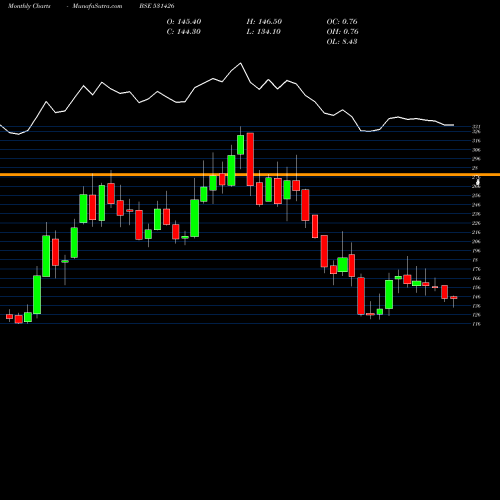Click the 116 price axis label
Image resolution: width=500 pixels, height=500 pixels.
pos(476,324)
